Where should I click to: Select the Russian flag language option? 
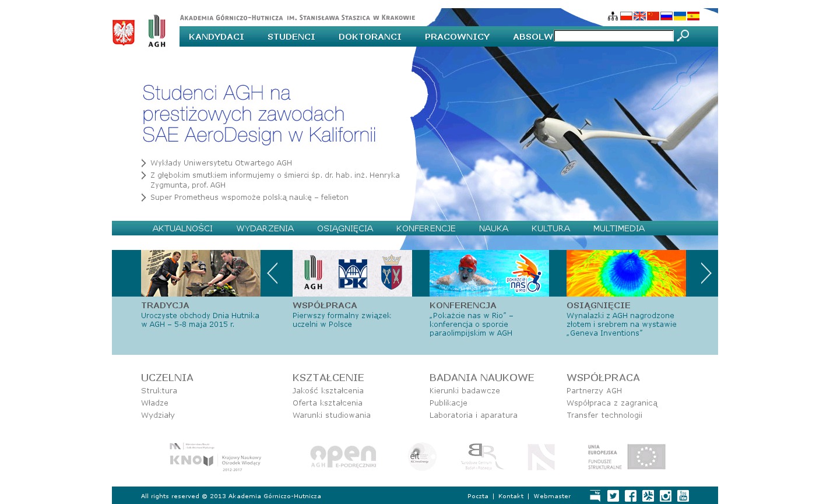[x=666, y=16]
